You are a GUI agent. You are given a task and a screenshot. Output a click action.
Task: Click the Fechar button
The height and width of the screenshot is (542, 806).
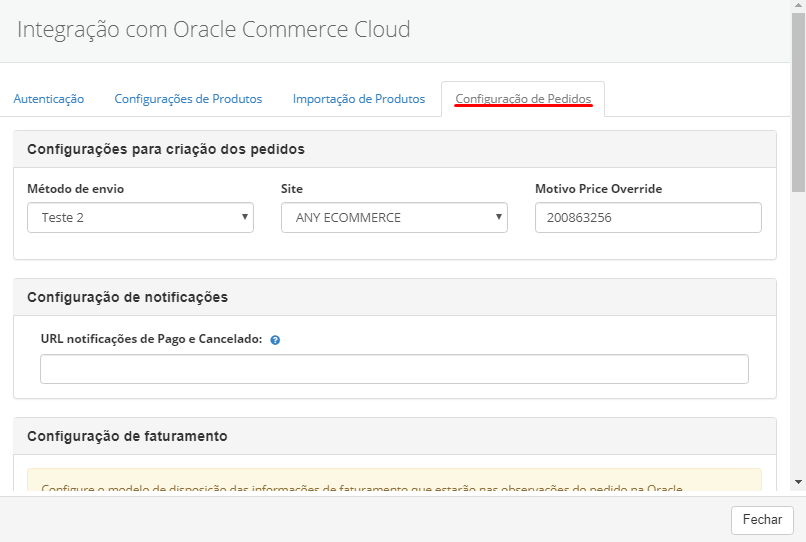[762, 520]
